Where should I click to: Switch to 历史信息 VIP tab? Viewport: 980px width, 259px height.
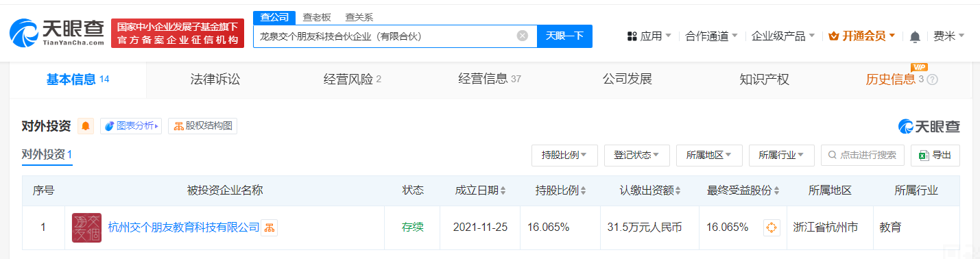click(x=894, y=79)
